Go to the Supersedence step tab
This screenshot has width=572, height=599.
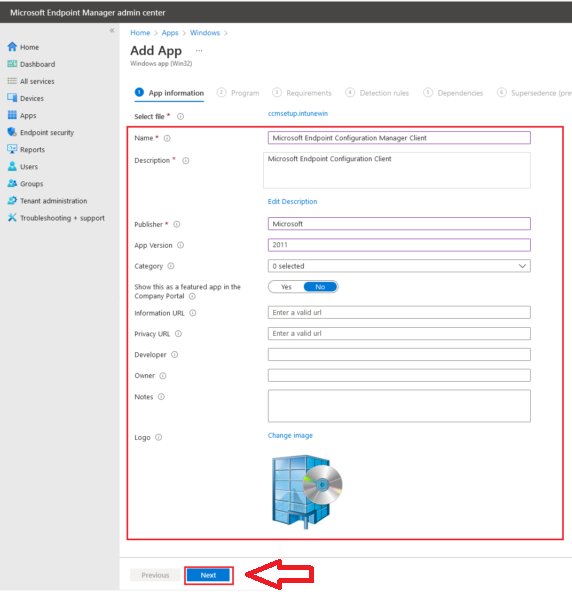534,93
